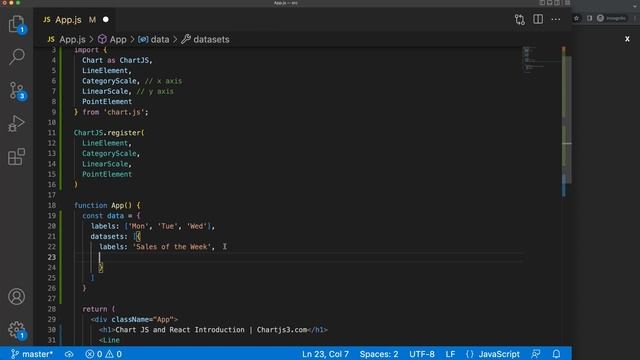Click the unsaved dot on App.js tab
Viewport: 640px width, 360px height.
(x=106, y=19)
